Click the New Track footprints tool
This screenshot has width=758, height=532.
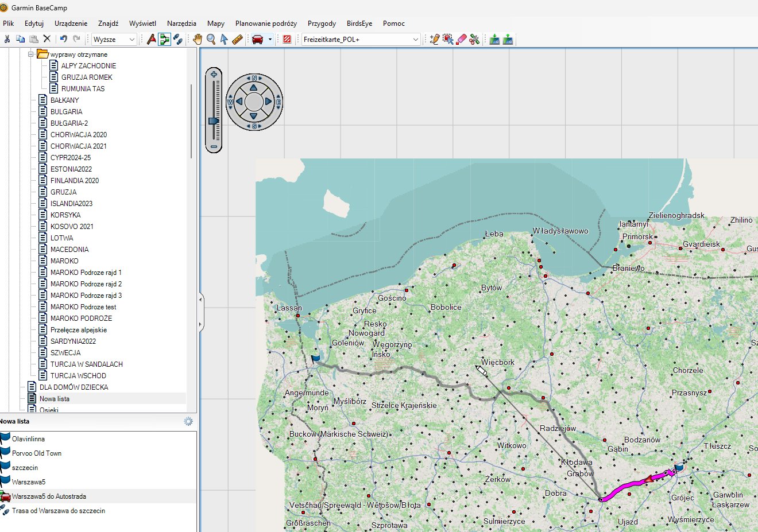click(x=178, y=39)
